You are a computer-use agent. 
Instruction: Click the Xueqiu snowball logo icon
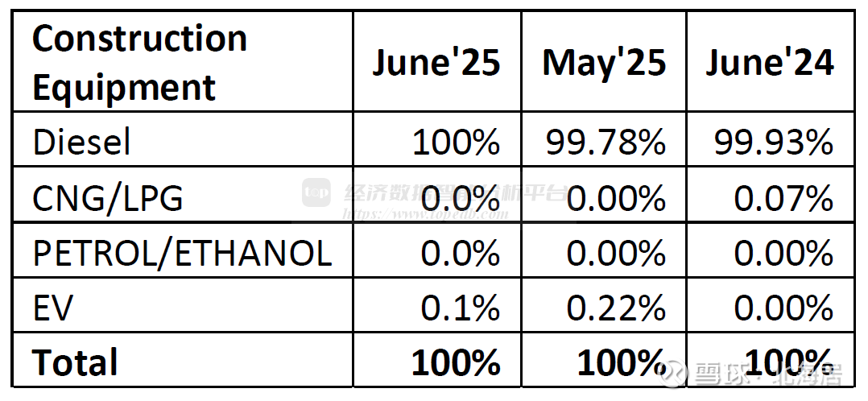click(674, 374)
